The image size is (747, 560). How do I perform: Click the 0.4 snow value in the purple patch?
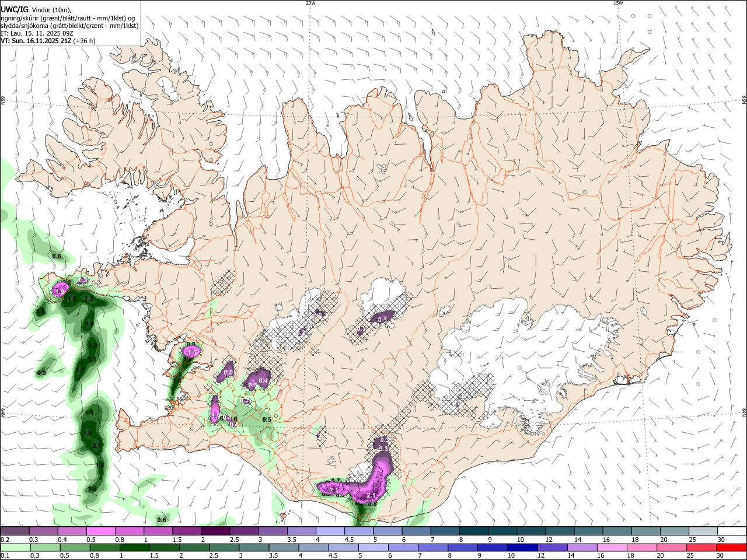click(x=263, y=381)
